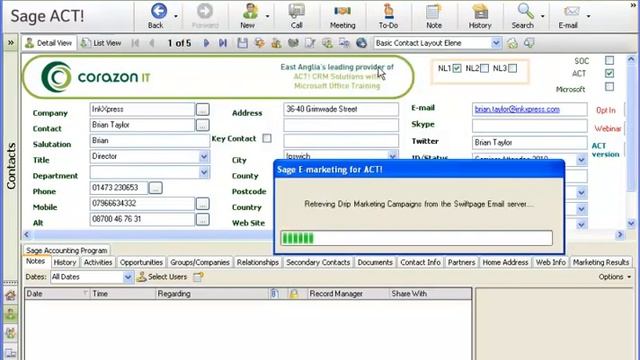Open the Secondary Contacts tab

318,262
